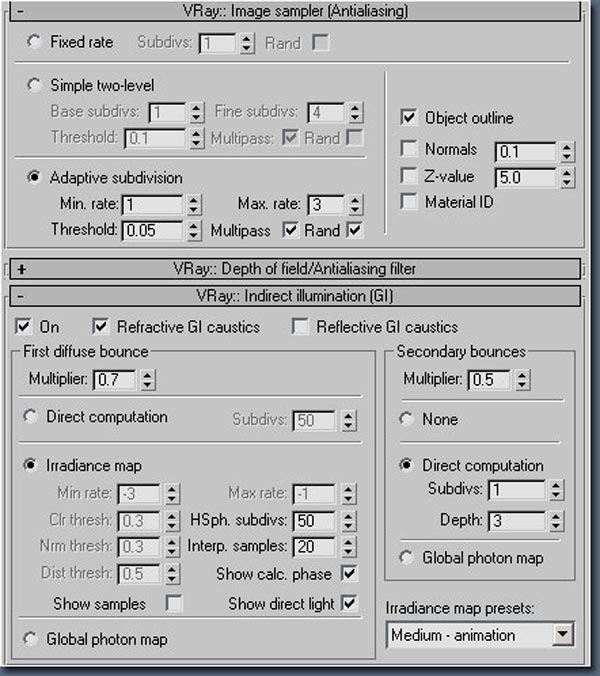Select the Adaptive subdivision radio button
Screen dimensions: 600x676
[x=34, y=177]
